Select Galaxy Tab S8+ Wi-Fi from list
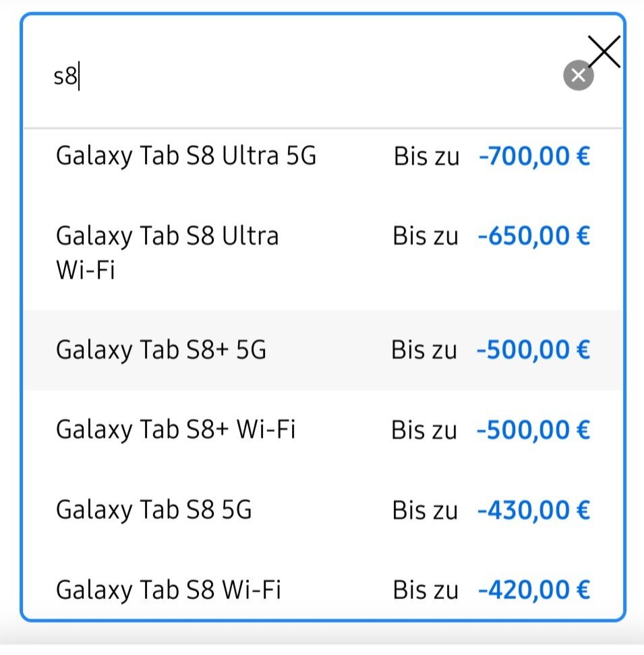Viewport: 644px width, 655px height. pyautogui.click(x=176, y=430)
